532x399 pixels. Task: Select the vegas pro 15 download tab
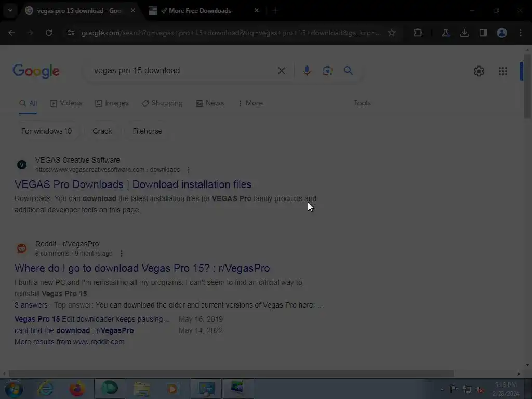coord(79,11)
